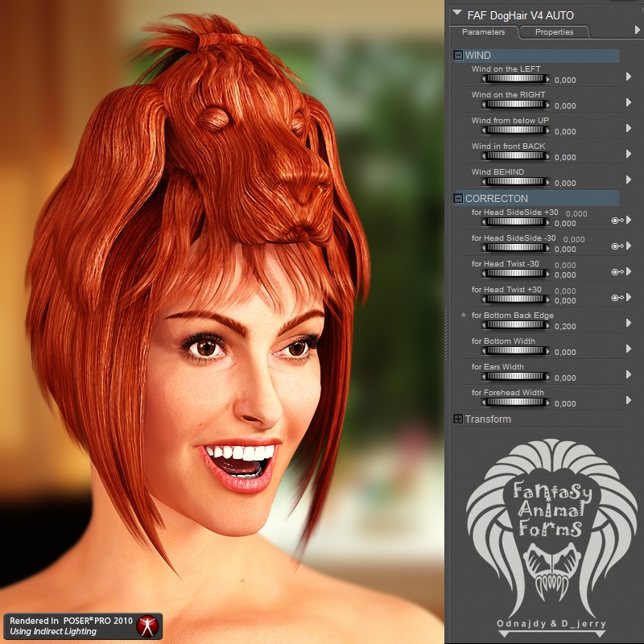The width and height of the screenshot is (644, 644).
Task: Collapse the WIND group
Action: point(458,55)
